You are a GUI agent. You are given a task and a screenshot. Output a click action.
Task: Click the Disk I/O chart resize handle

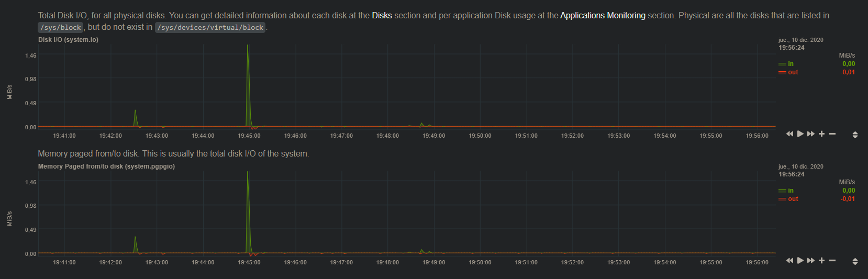click(855, 135)
